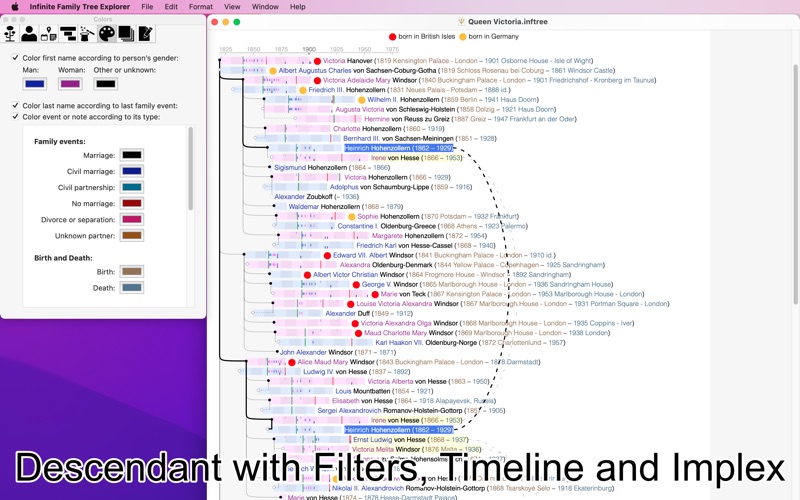Change the Man gender color swatch
This screenshot has width=800, height=500.
tap(35, 84)
